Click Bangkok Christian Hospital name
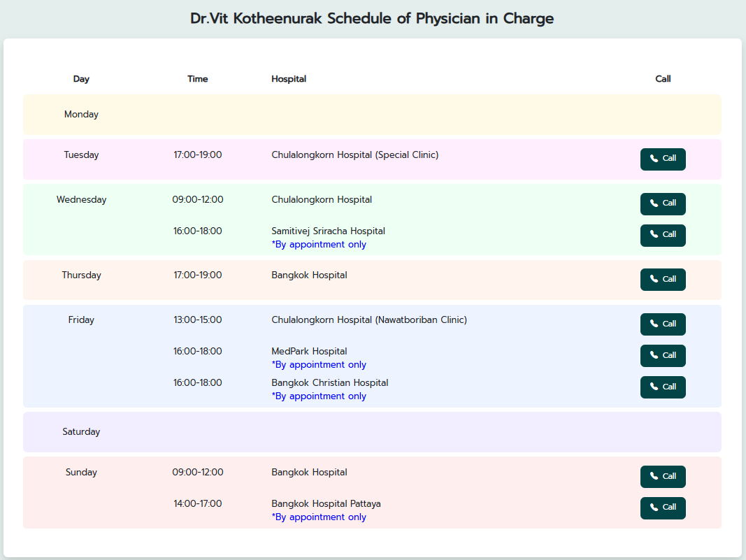The width and height of the screenshot is (746, 560). (x=330, y=382)
